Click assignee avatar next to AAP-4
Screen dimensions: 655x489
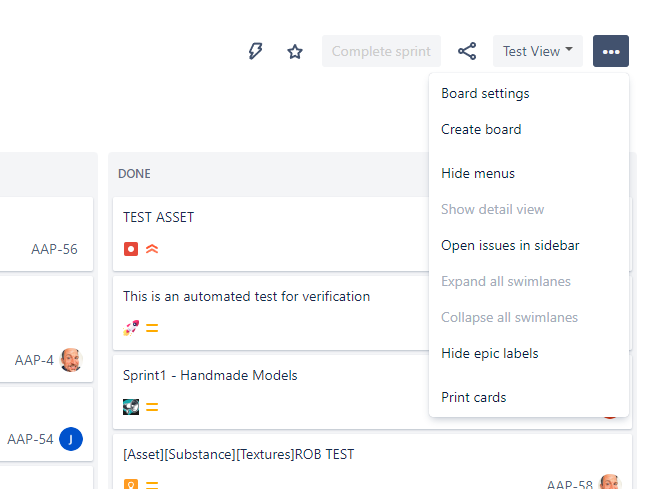point(71,360)
